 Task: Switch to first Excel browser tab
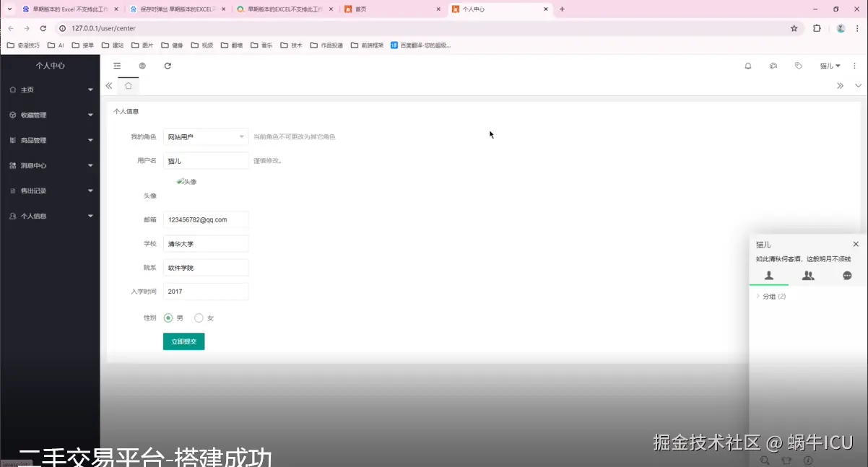click(x=70, y=9)
